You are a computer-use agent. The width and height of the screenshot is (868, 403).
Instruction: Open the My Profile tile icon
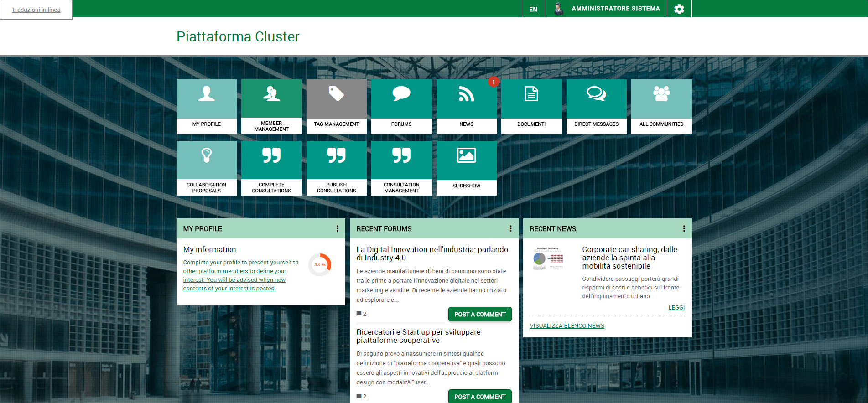(x=206, y=94)
